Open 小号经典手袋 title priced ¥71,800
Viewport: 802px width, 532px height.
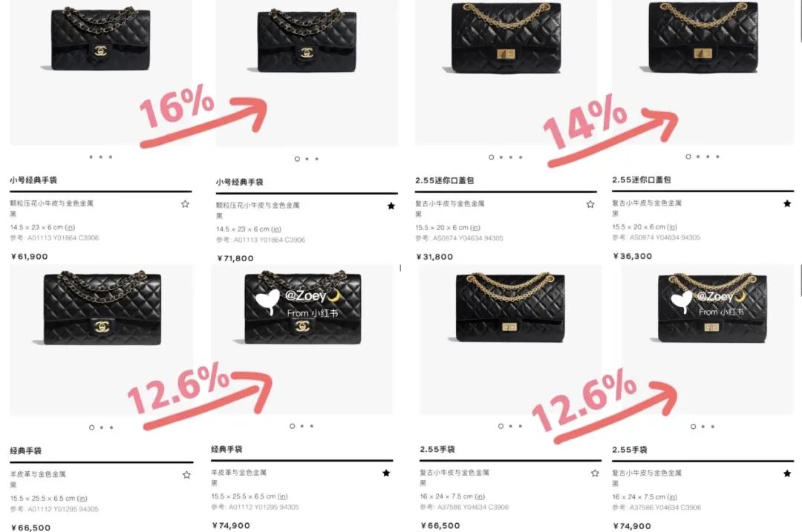pos(239,182)
